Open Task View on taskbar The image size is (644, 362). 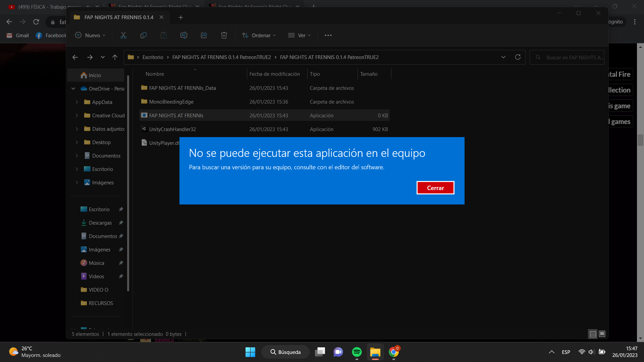click(x=320, y=352)
